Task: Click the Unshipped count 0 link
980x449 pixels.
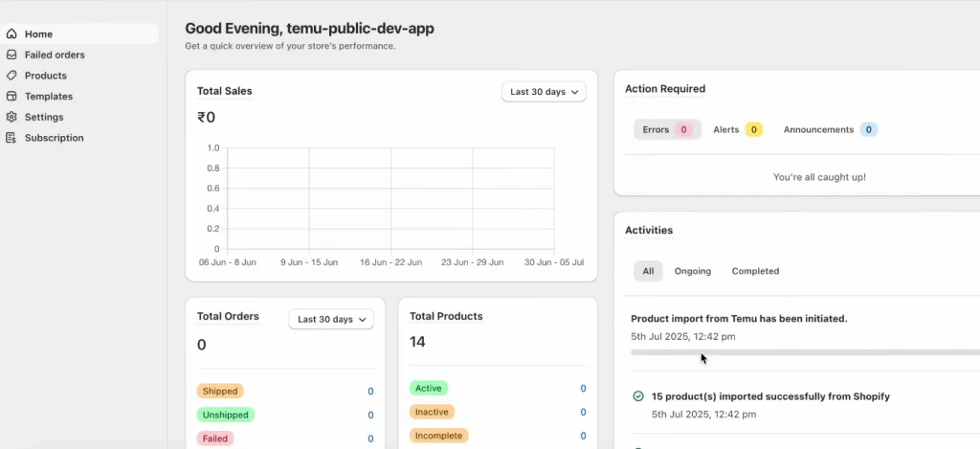Action: (370, 415)
